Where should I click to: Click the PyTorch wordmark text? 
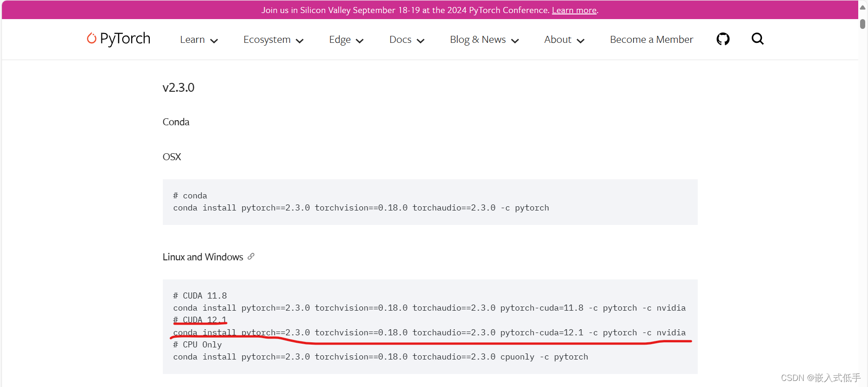coord(125,38)
